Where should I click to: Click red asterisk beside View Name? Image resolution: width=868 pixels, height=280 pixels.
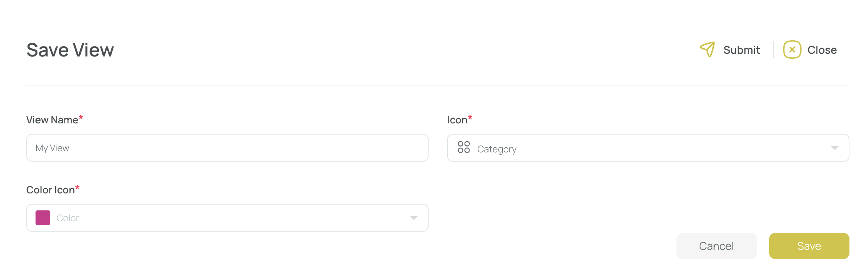[x=81, y=118]
